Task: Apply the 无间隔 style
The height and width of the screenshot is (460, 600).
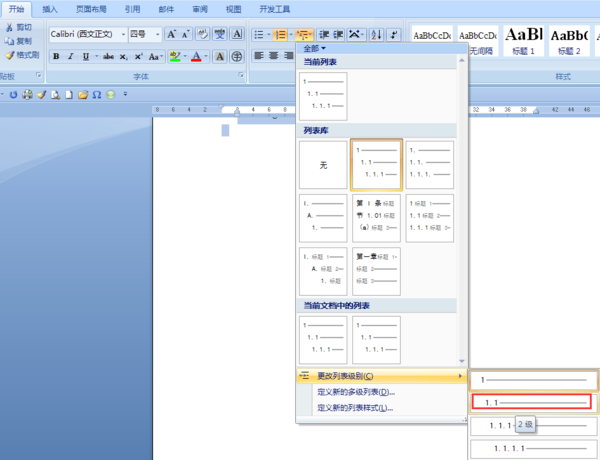Action: (478, 41)
